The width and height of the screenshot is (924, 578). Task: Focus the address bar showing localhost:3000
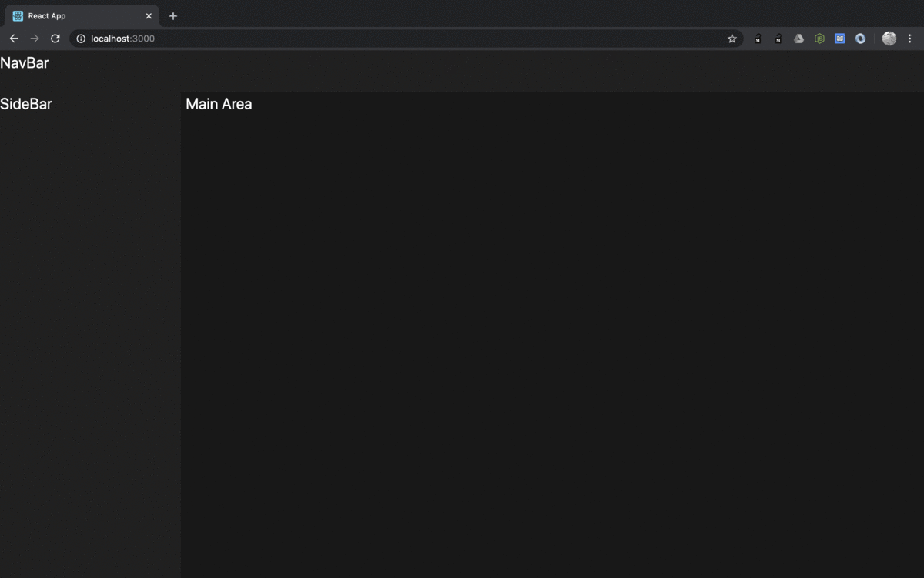pos(407,39)
